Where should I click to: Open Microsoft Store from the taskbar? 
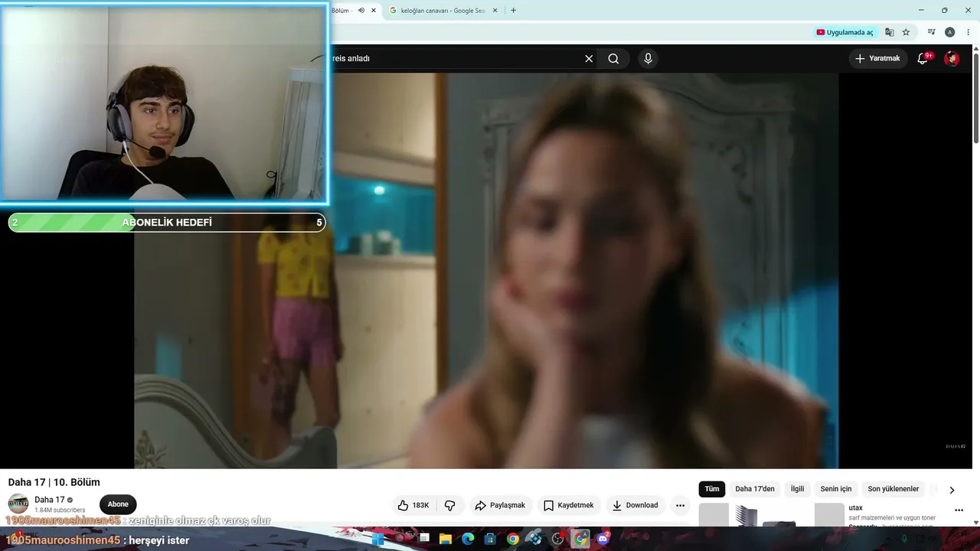pyautogui.click(x=490, y=539)
